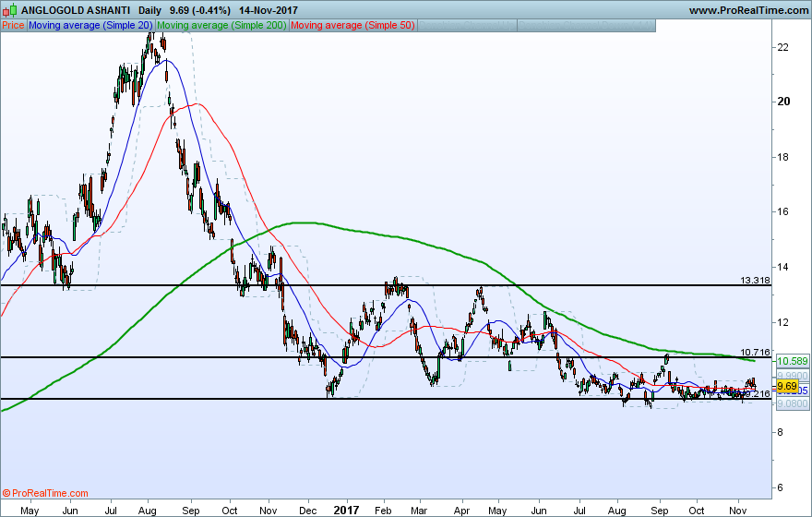
Task: Click the 10.716 horizontal line label
Action: [755, 353]
